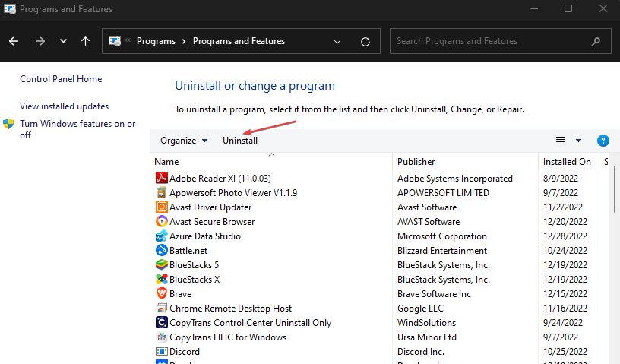The image size is (620, 364).
Task: Select Programs and Features breadcrumb segment
Action: 239,41
